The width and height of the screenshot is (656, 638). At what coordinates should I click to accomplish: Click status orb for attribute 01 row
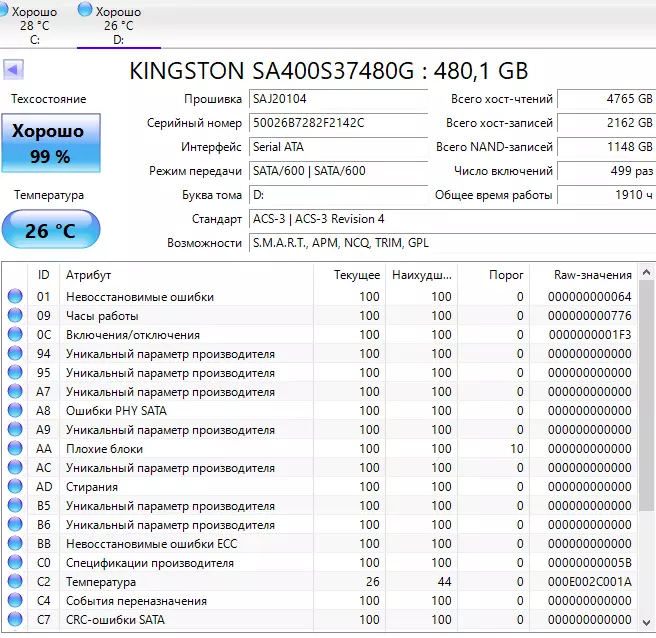(15, 297)
